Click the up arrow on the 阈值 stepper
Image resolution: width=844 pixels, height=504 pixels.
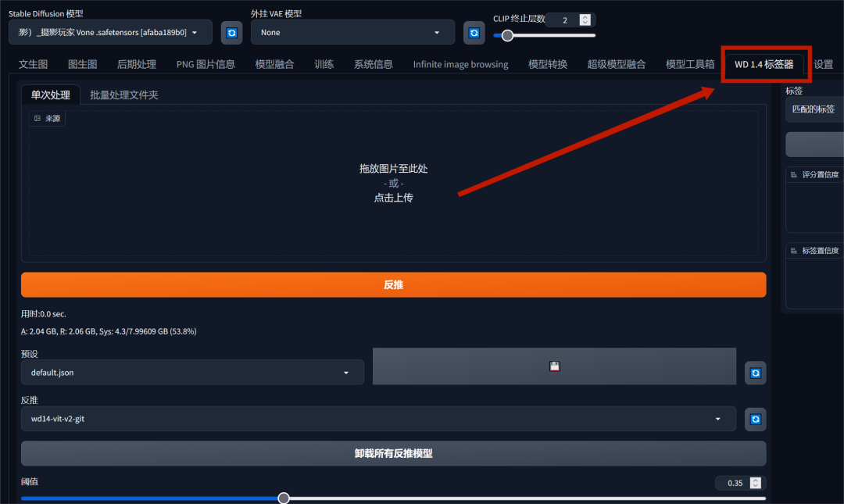(x=755, y=479)
